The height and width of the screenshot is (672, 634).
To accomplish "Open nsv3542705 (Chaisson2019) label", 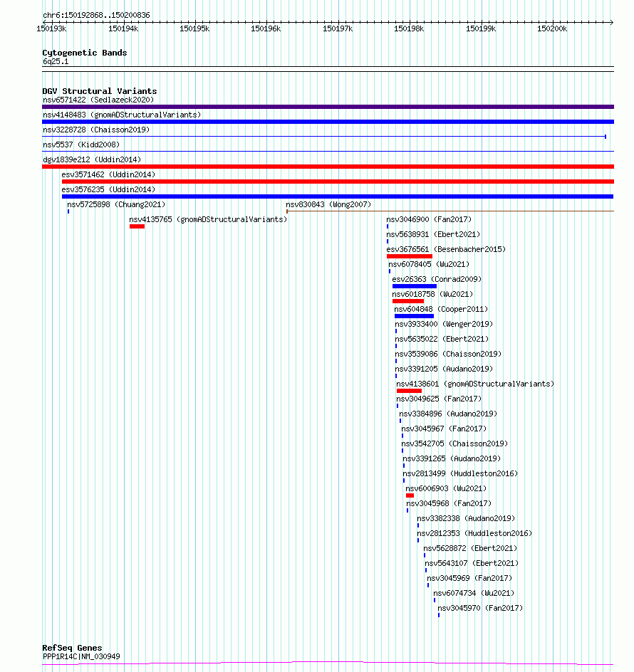I will coord(454,445).
